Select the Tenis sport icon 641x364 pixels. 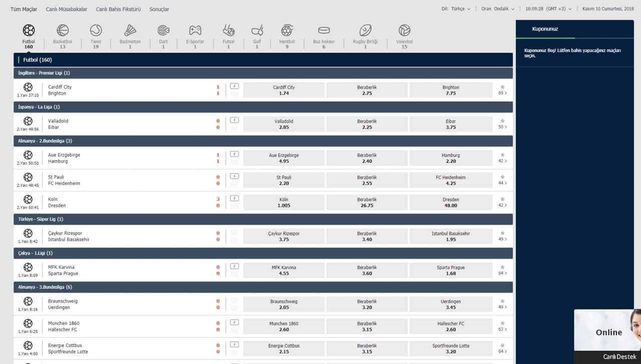[x=96, y=31]
